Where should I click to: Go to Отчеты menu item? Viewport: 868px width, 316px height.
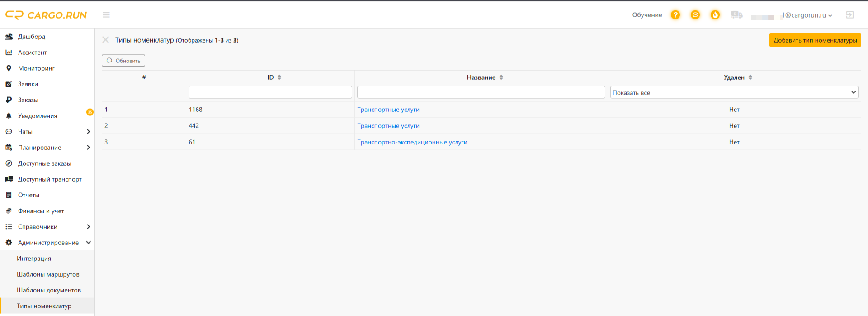pyautogui.click(x=28, y=195)
